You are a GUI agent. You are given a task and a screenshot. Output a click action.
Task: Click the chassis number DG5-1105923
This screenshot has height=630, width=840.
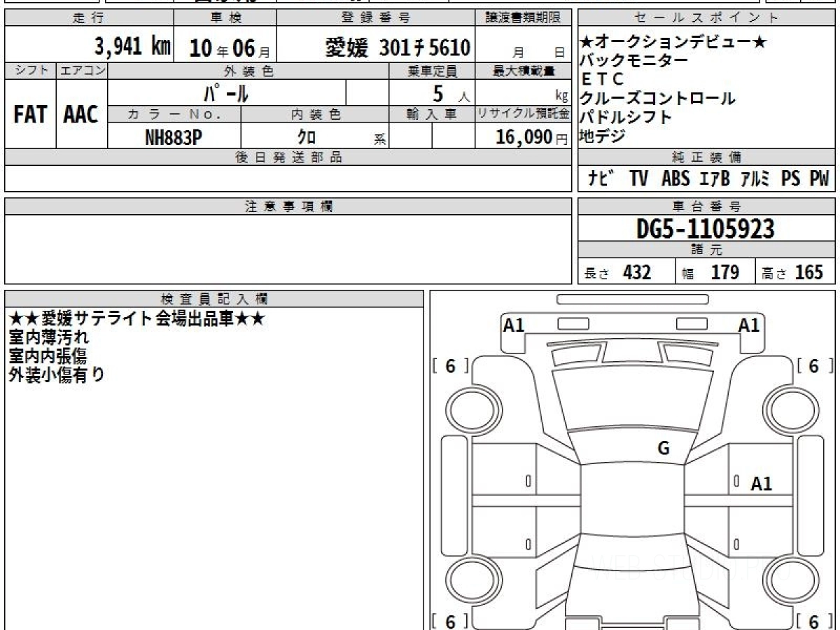(x=706, y=229)
